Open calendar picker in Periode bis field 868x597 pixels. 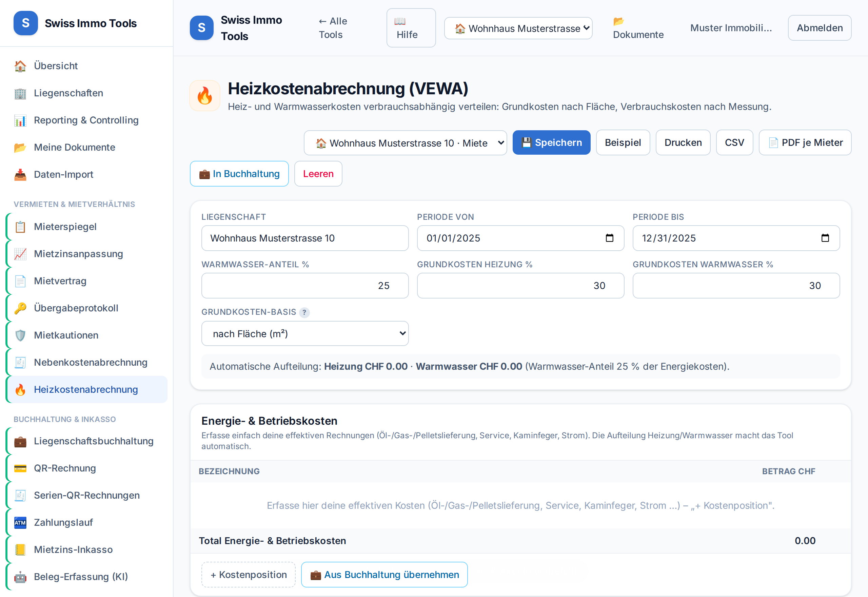825,238
